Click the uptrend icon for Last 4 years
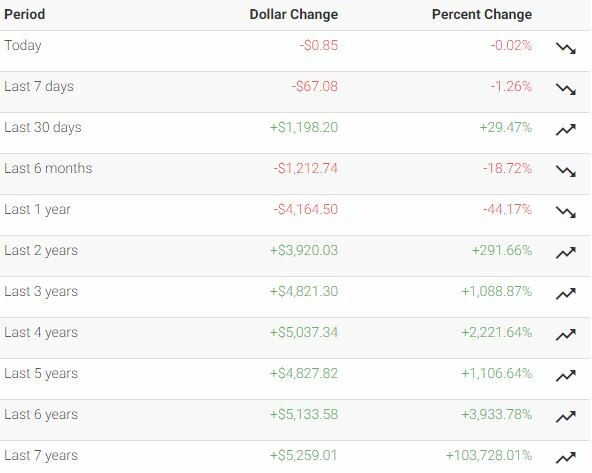592x473 pixels. pos(566,335)
